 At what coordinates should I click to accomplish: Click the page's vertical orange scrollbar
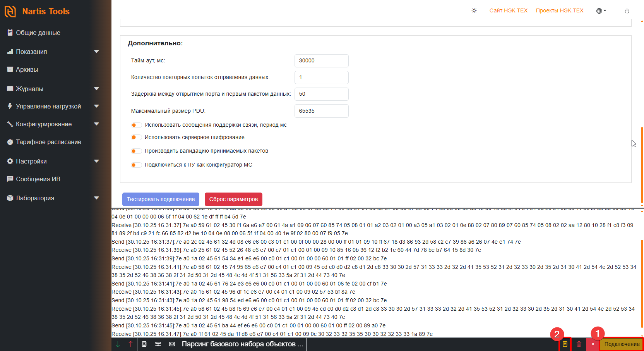pyautogui.click(x=642, y=163)
